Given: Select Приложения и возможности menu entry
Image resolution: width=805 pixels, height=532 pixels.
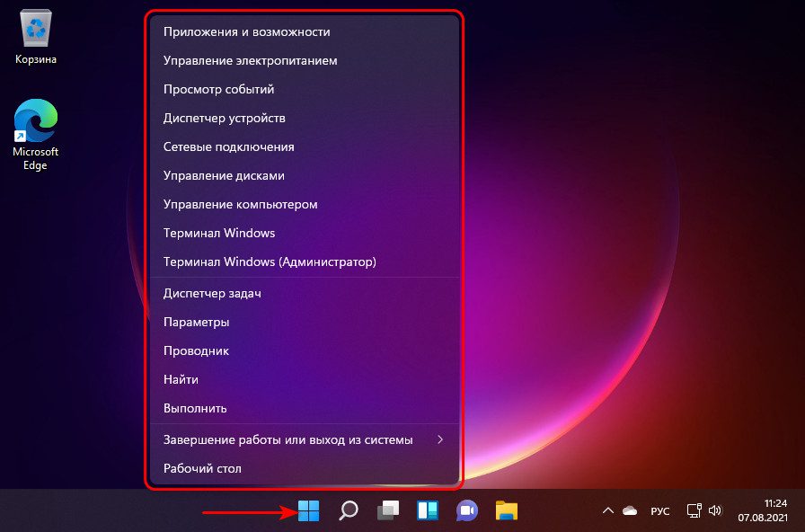Looking at the screenshot, I should coord(305,31).
